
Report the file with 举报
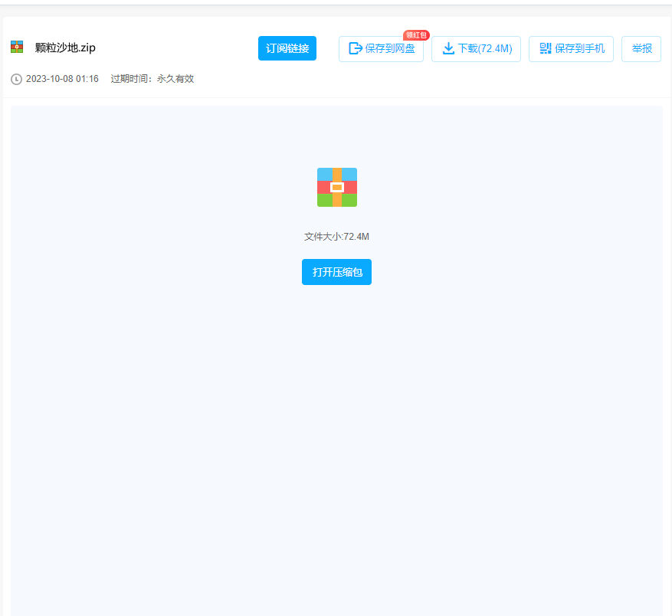(x=641, y=49)
